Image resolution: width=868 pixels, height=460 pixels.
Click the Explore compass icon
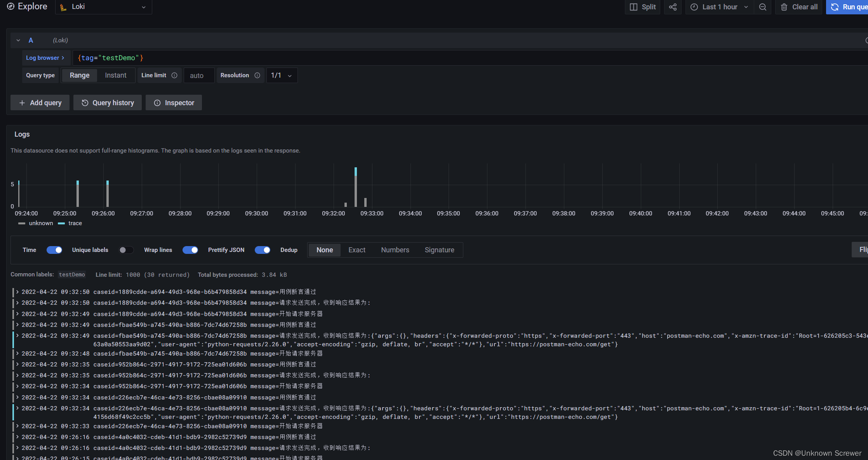tap(11, 7)
